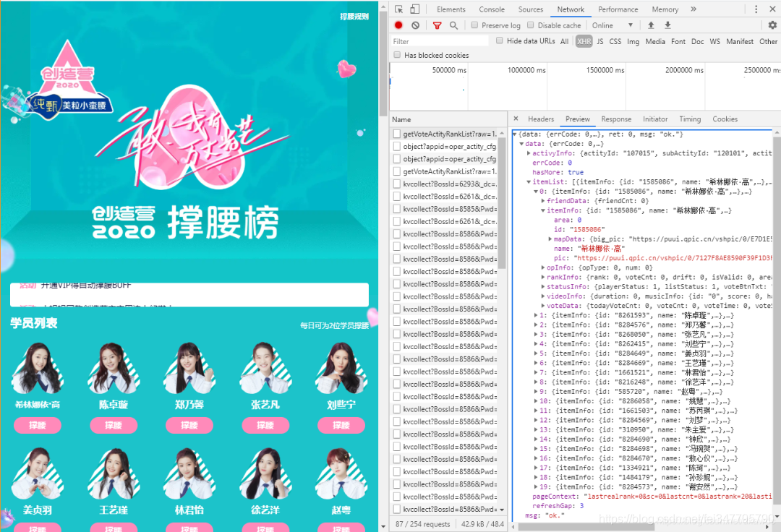Screen dimensions: 781x532
Task: Expand the friendData node
Action: 543,201
